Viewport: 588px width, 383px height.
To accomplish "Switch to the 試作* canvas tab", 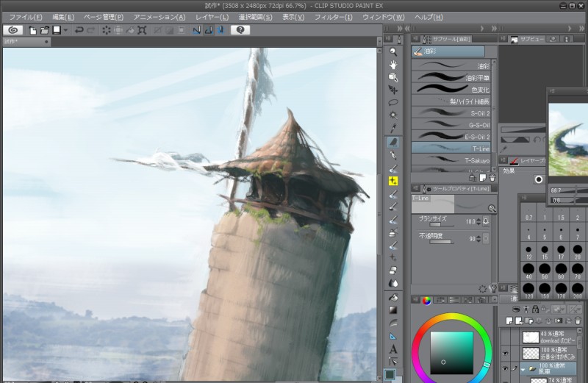I will point(26,42).
